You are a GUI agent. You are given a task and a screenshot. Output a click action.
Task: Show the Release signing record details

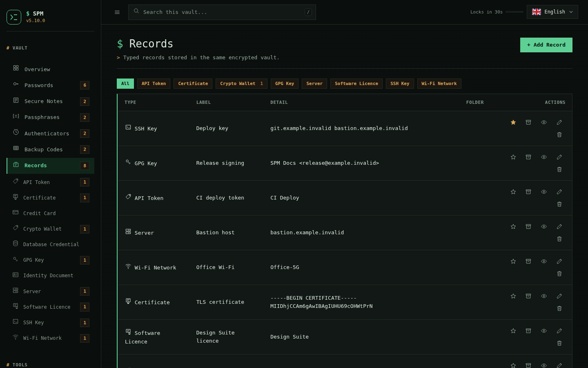point(544,157)
